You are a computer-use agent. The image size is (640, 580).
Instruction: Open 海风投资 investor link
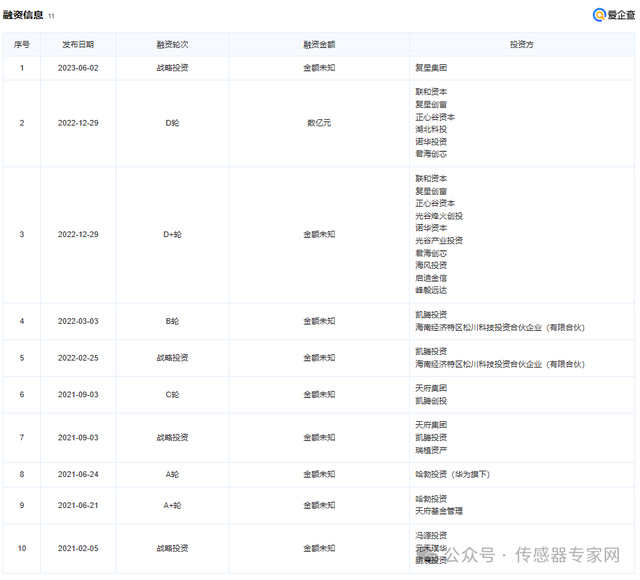(431, 265)
